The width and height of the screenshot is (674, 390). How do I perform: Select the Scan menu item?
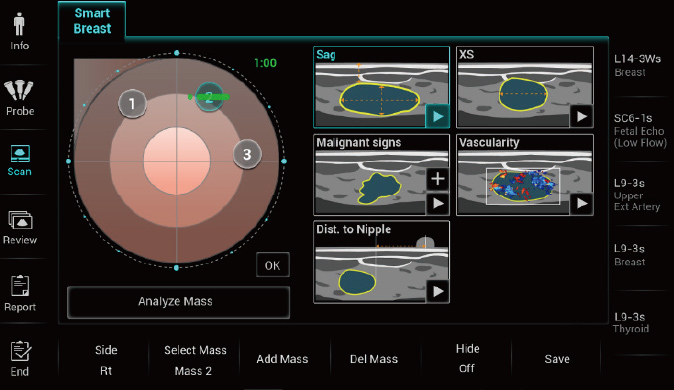20,161
